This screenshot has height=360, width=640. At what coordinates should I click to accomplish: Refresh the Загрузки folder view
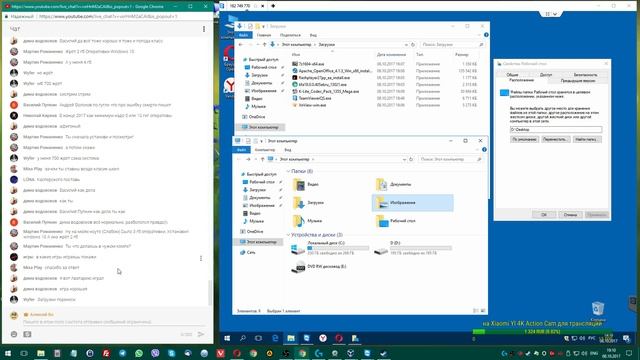coord(413,44)
